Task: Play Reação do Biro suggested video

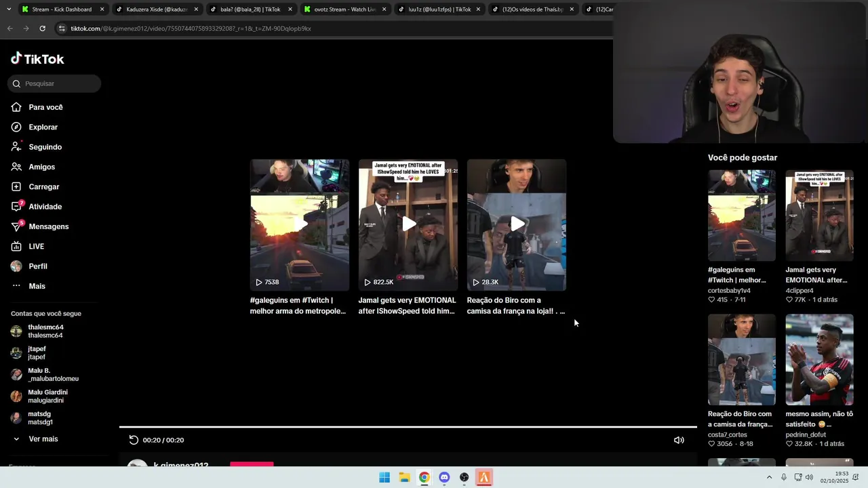Action: [x=516, y=225]
